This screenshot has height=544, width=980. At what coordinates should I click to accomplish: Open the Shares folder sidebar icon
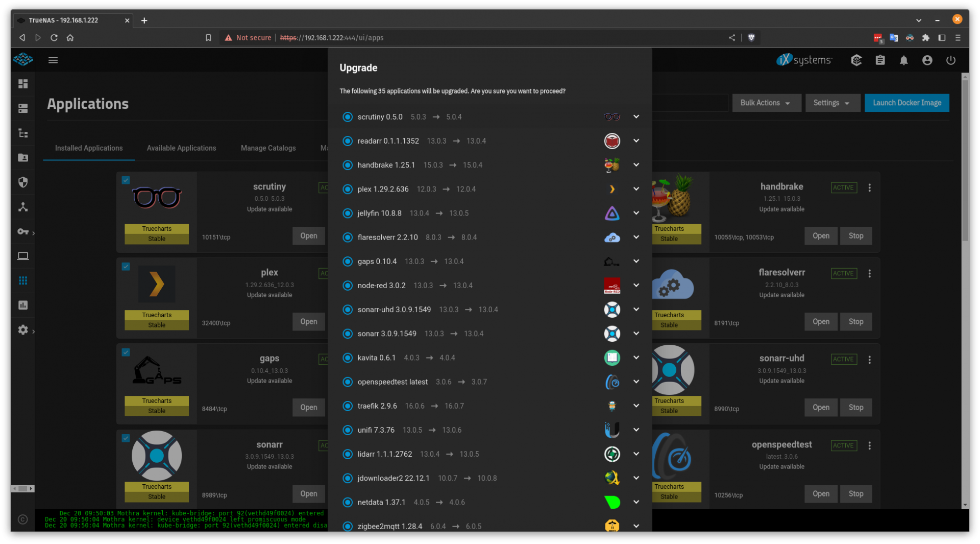coord(23,158)
